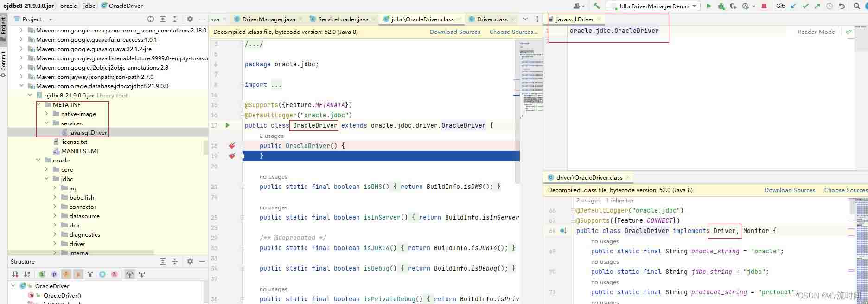Switch to DriverManager.java tab
Viewport: 868px width, 304px height.
(x=268, y=19)
